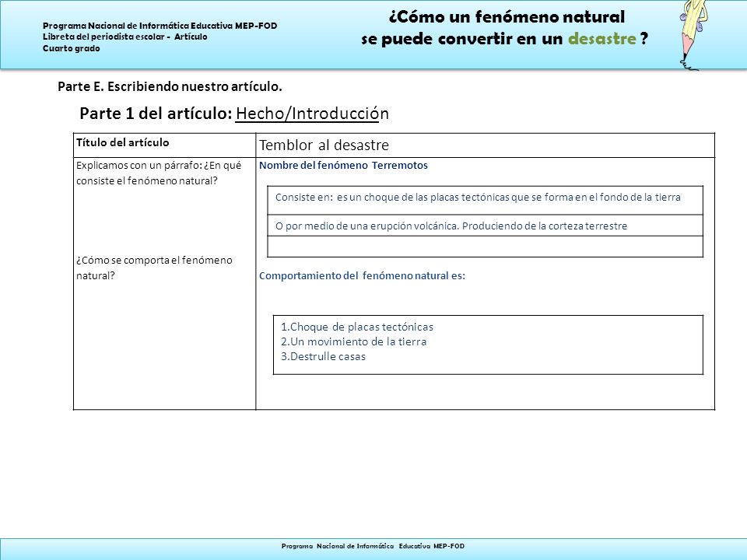Click 'Parte 1 del artículo:' heading

tap(156, 114)
